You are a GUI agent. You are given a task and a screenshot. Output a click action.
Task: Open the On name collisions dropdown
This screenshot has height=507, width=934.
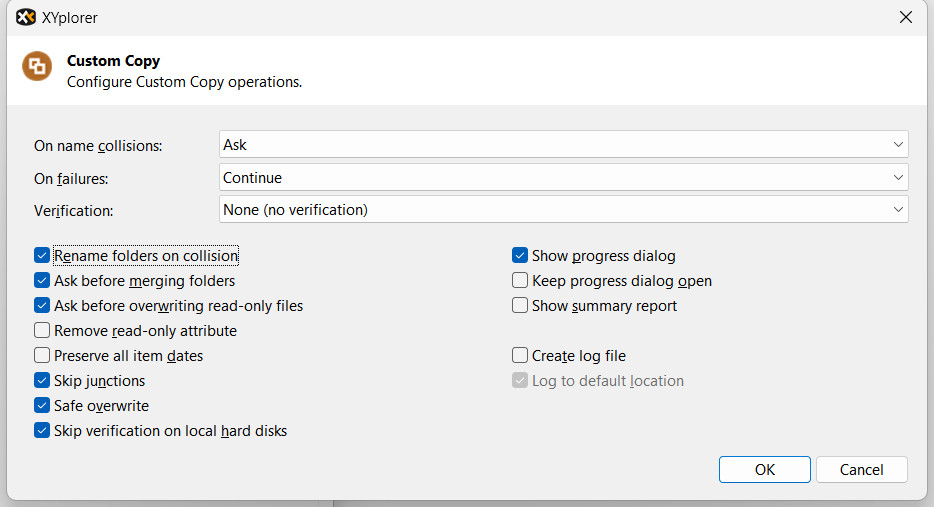click(x=563, y=145)
